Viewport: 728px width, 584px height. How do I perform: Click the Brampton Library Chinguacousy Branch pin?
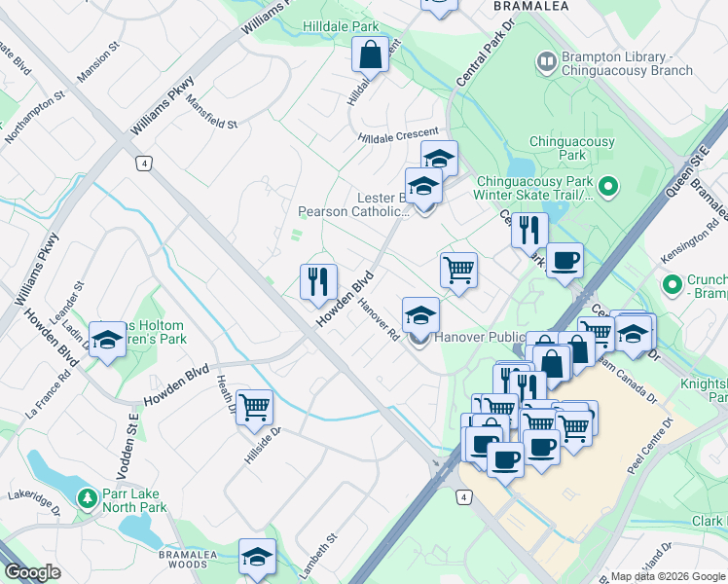point(547,62)
